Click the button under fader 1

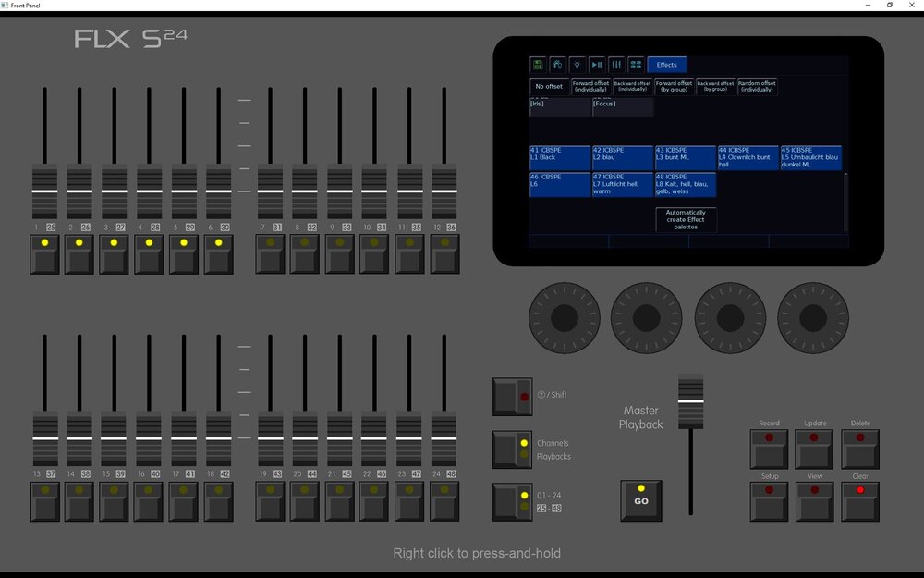(44, 254)
